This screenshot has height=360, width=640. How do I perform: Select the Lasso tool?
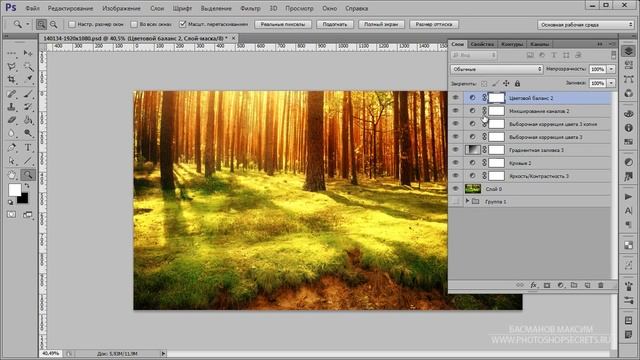pos(11,66)
